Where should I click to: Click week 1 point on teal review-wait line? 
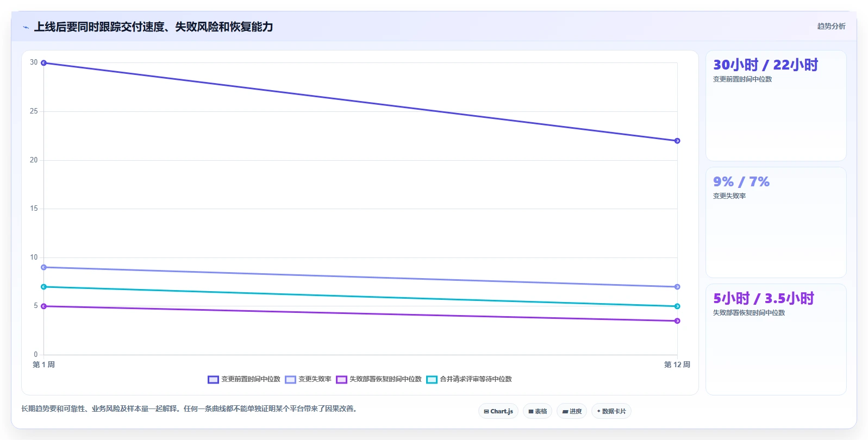(x=44, y=287)
